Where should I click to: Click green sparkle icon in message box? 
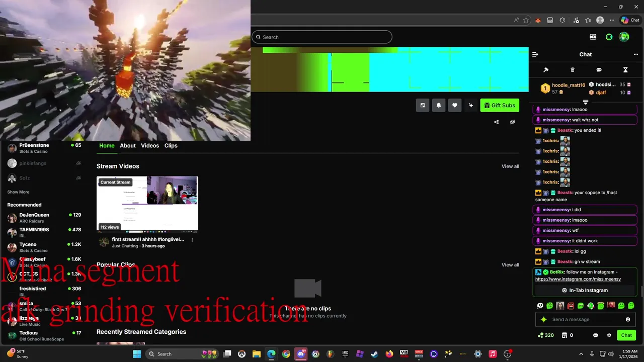click(543, 319)
